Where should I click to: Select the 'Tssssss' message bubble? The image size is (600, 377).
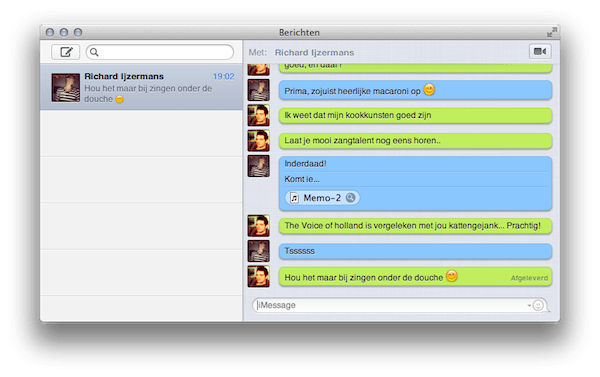[x=415, y=251]
